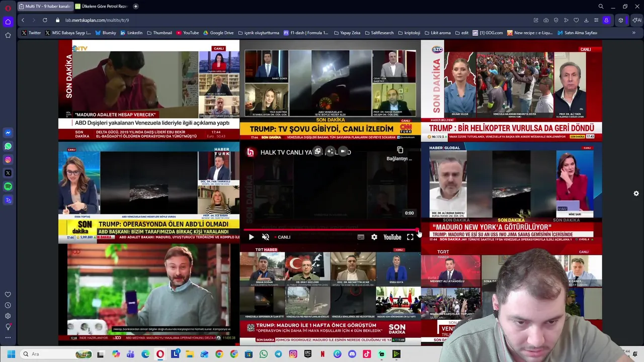Open downloads toolbar icon

(586, 20)
